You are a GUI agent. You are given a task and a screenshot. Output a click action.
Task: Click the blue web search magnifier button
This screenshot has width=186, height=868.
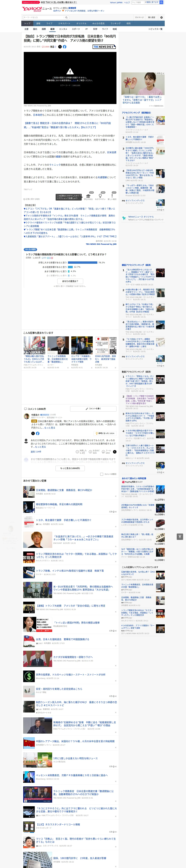coord(161,2)
